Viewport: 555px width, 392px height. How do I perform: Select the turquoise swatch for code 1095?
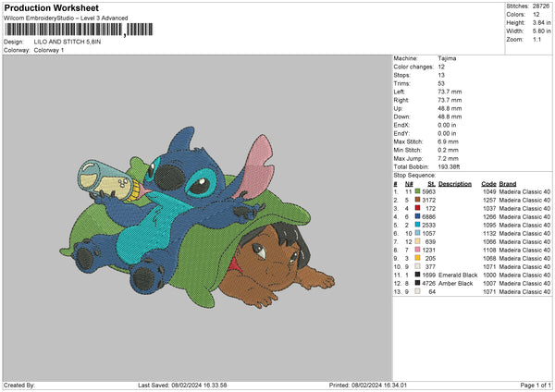(418, 225)
